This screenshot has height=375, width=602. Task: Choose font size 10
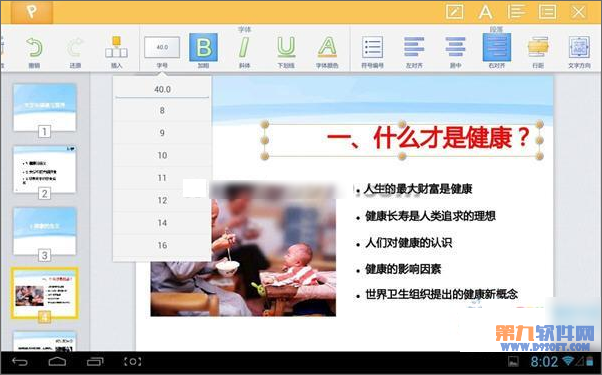coord(162,155)
